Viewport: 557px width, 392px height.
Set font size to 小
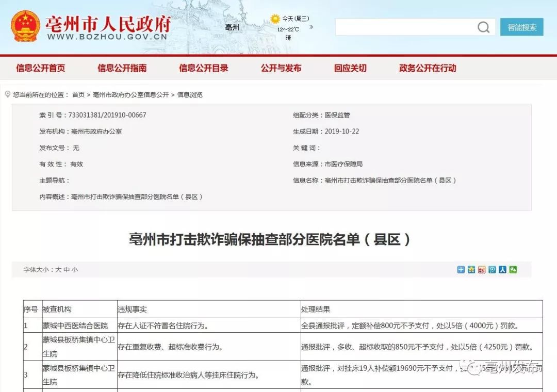75,270
